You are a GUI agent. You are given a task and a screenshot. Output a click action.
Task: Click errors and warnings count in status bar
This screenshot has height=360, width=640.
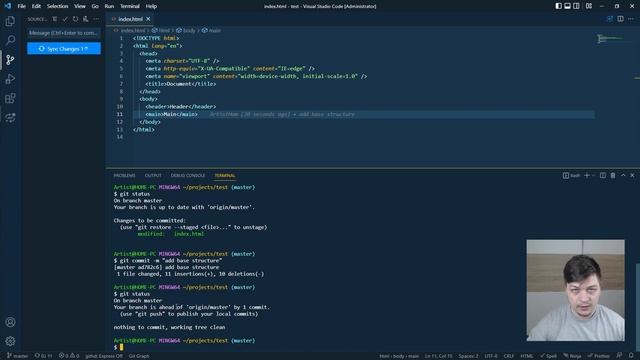[x=69, y=356]
